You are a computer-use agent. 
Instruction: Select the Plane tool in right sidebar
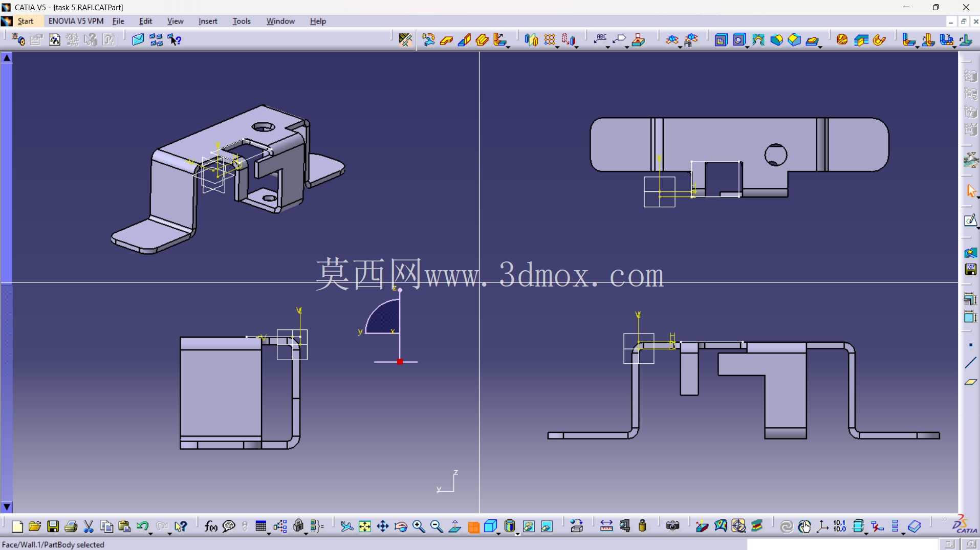970,382
